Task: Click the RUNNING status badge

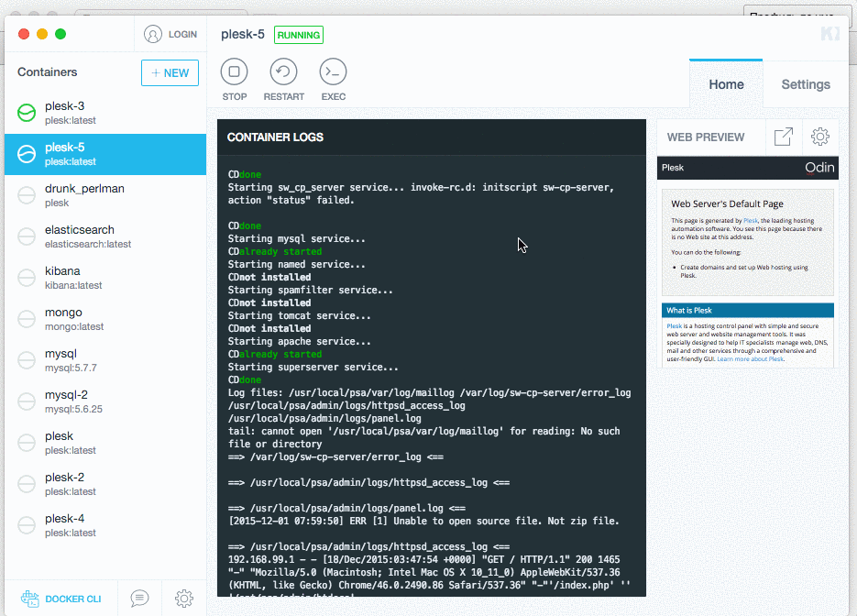Action: click(x=299, y=35)
